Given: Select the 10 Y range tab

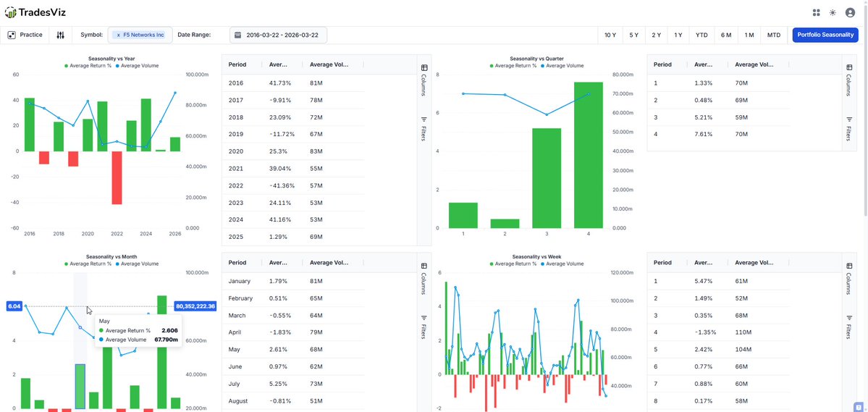Looking at the screenshot, I should (610, 35).
